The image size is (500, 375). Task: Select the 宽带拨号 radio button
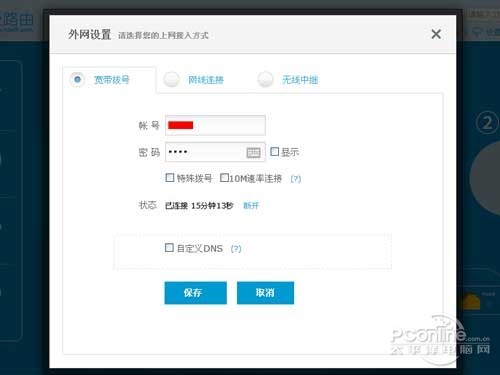click(77, 80)
